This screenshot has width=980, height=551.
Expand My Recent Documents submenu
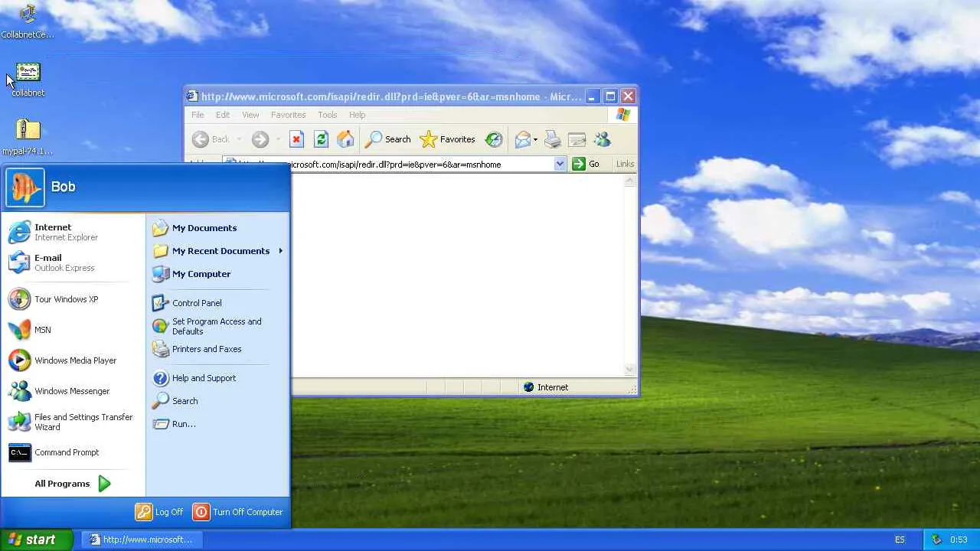(217, 251)
